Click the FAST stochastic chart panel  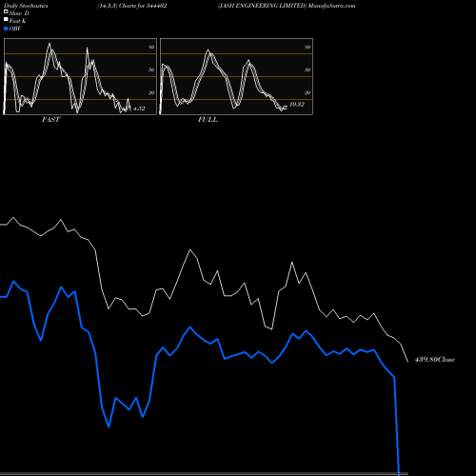tap(80, 76)
